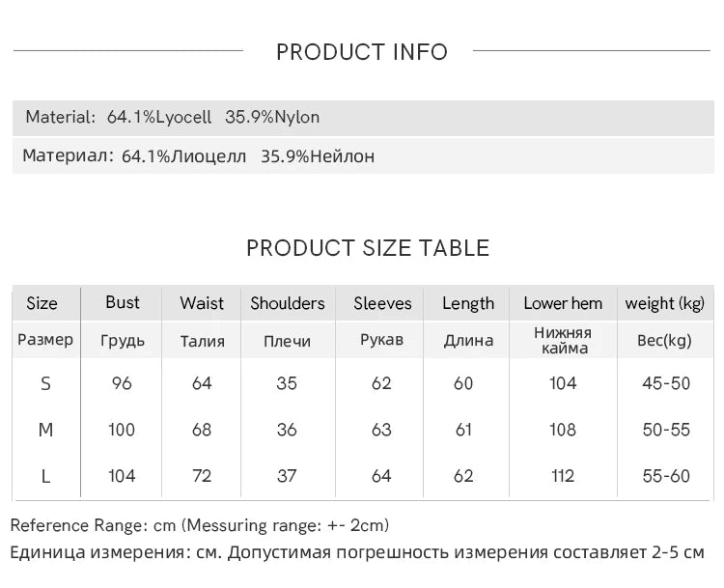The height and width of the screenshot is (588, 724).
Task: Click the lower hem value 108
Action: [563, 430]
